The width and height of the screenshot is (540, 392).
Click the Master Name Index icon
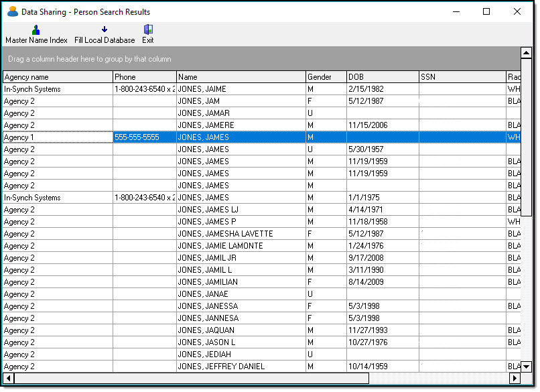pos(36,29)
